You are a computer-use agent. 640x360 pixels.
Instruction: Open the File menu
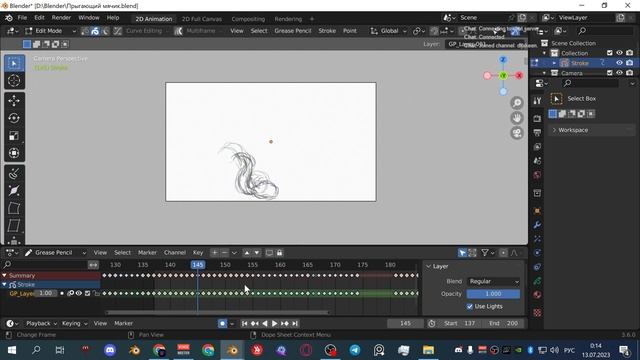(22, 18)
